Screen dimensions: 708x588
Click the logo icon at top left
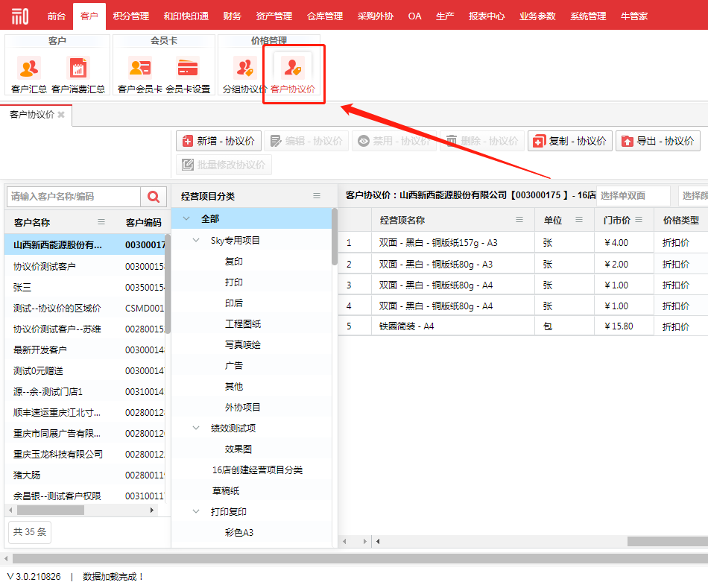click(x=20, y=16)
